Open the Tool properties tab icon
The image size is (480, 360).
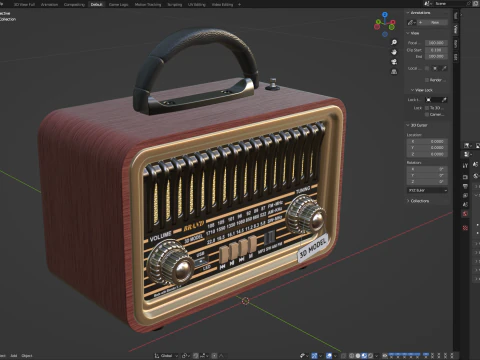pos(465,165)
